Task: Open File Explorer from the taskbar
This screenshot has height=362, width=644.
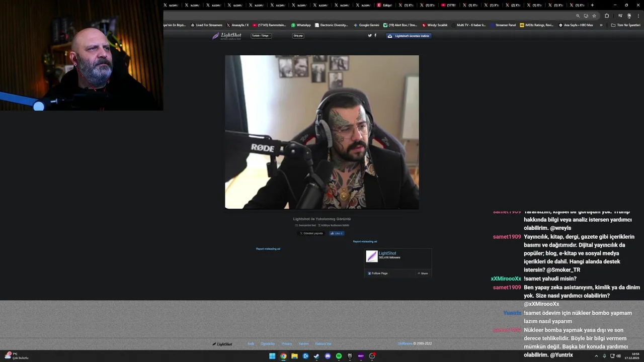Action: click(x=294, y=356)
